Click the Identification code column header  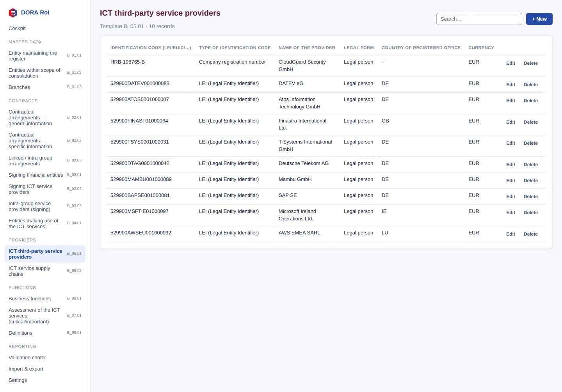[151, 48]
